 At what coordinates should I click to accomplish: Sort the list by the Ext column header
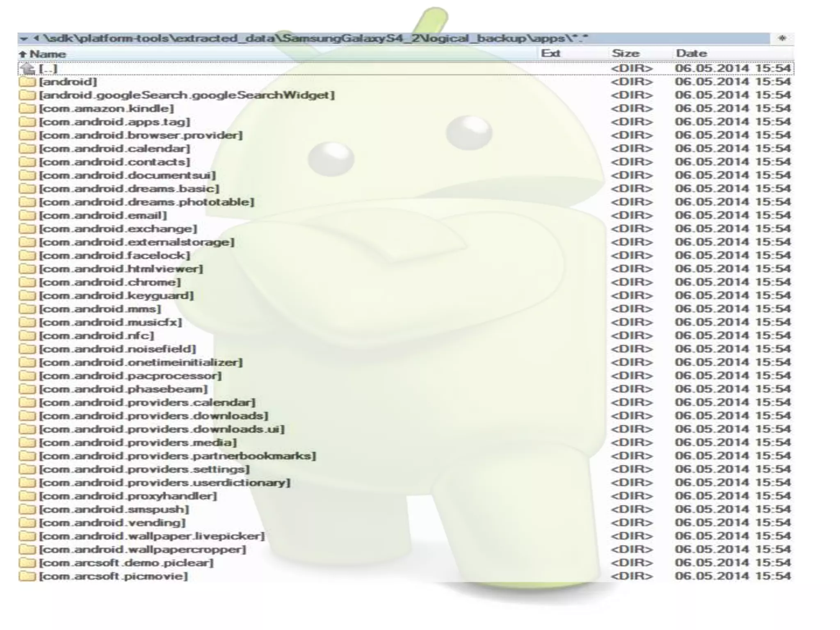(550, 54)
